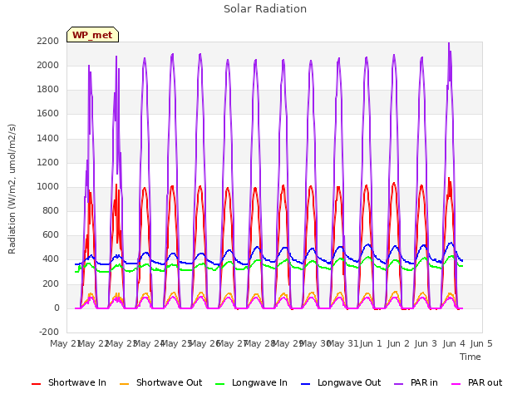This screenshot has height=399, width=532.
Task: Click the blue Longwave Out legend swatch
Action: click(x=305, y=384)
